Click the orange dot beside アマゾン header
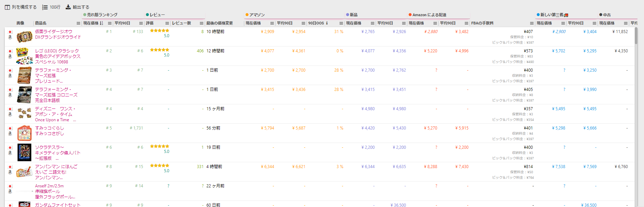This screenshot has height=207, width=644. tap(247, 15)
